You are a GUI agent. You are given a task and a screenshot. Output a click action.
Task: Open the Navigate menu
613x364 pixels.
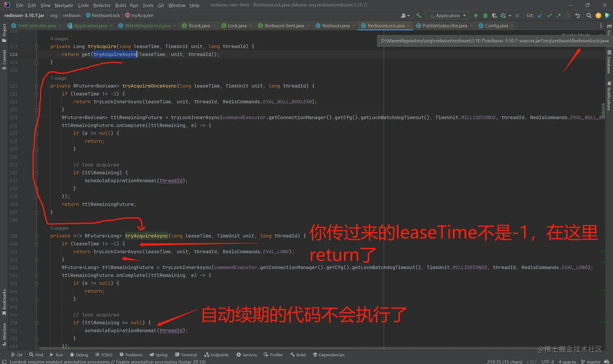click(x=64, y=5)
